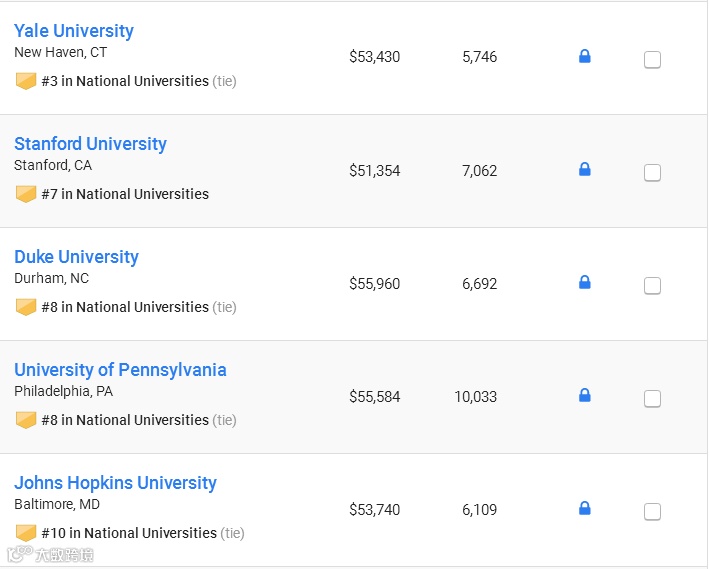Click the ranking badge icon beside Yale's #3 rank

[26, 81]
